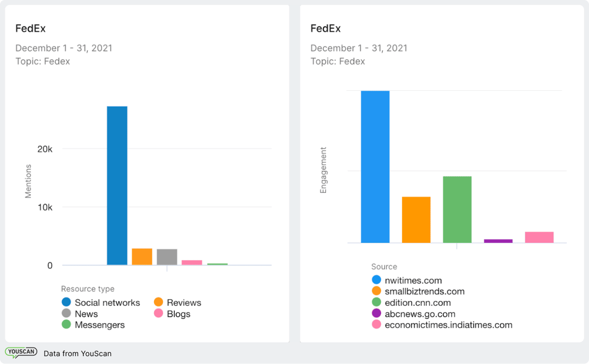Click the orange Reviews bar
The width and height of the screenshot is (589, 364).
[x=142, y=257]
